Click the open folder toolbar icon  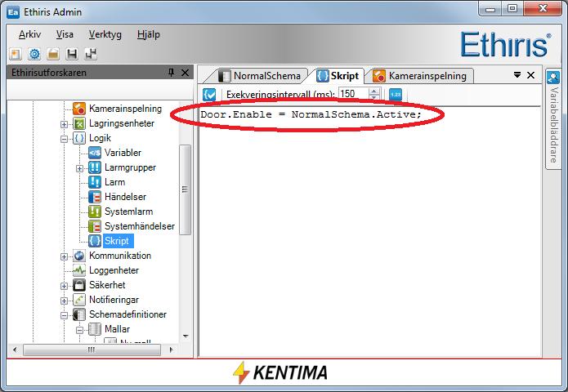click(x=53, y=54)
